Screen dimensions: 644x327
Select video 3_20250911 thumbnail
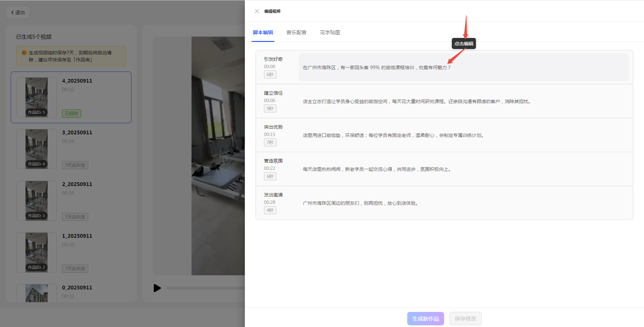37,149
